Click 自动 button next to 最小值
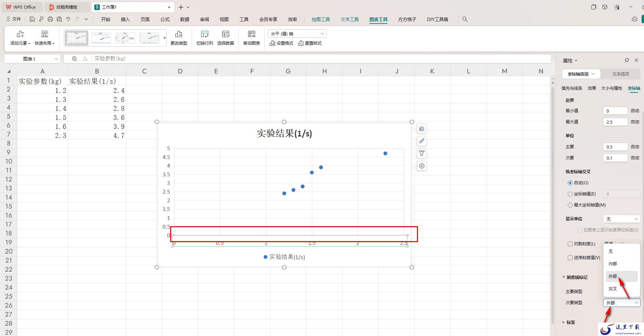 pos(635,111)
